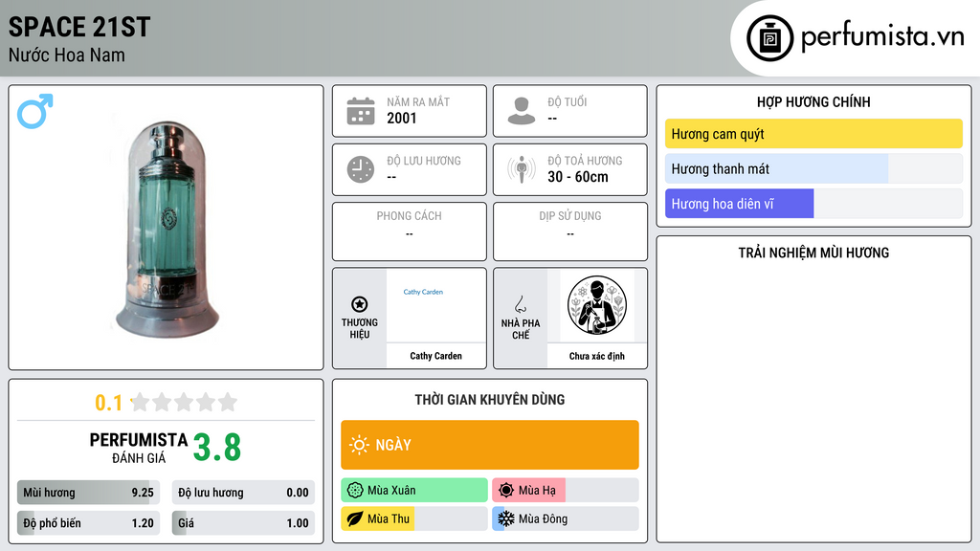Click the ĐỘ TUỔI age label
The height and width of the screenshot is (551, 980).
(x=568, y=101)
